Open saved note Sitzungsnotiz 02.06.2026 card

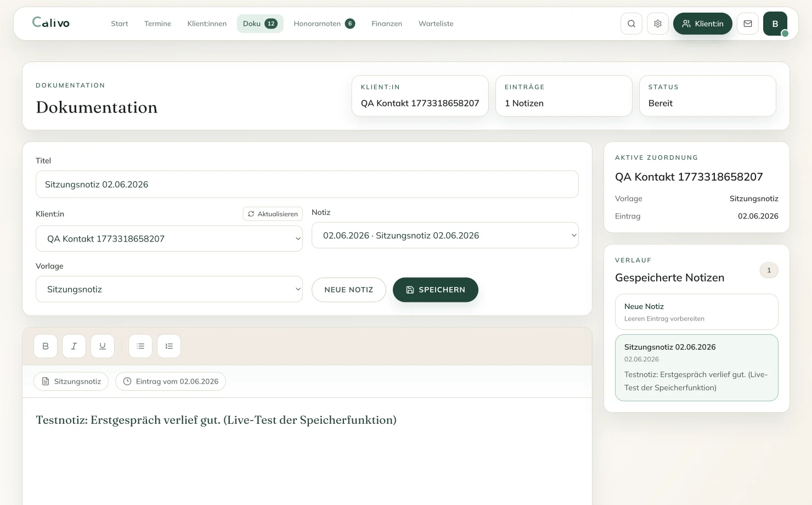(697, 368)
